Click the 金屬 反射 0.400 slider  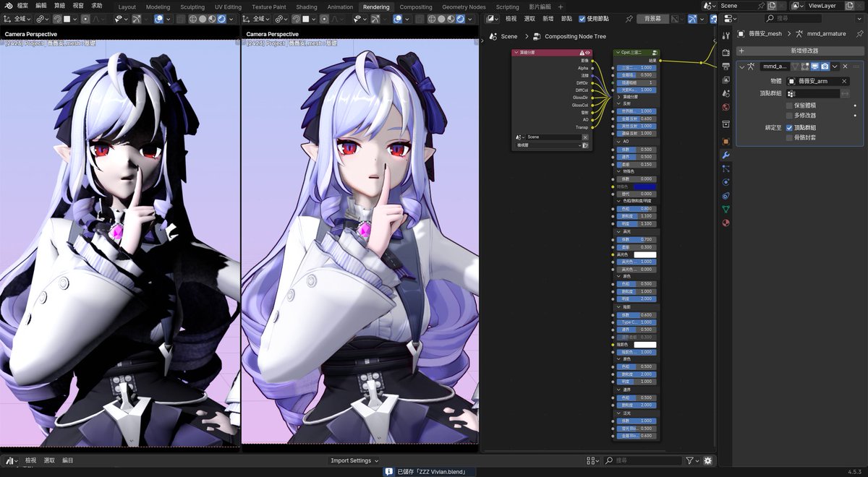[635, 119]
